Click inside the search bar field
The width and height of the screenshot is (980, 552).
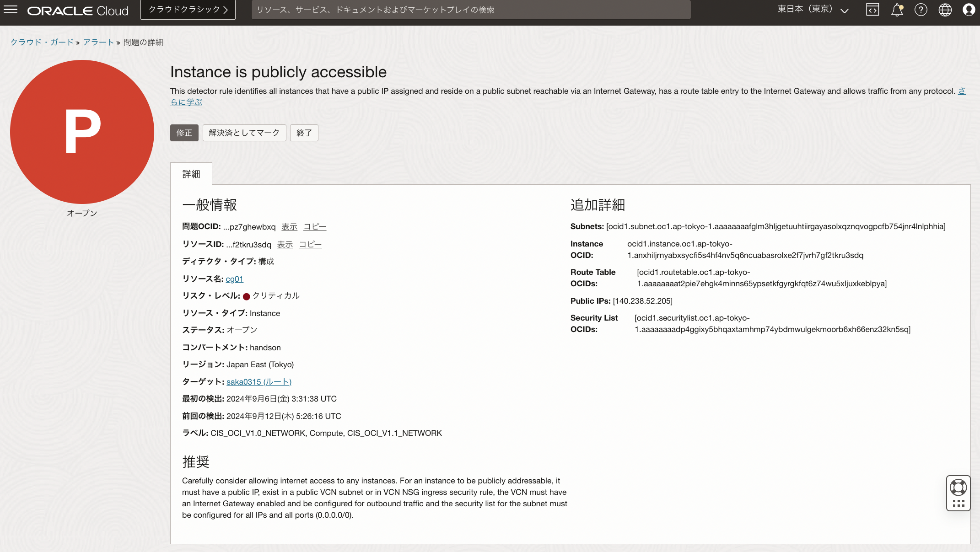[470, 10]
